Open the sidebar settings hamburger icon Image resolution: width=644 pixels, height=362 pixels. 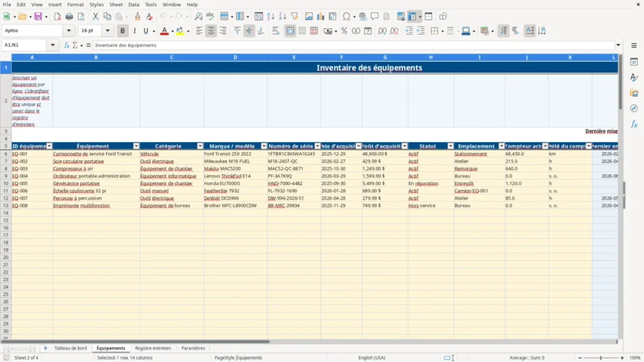click(x=634, y=45)
